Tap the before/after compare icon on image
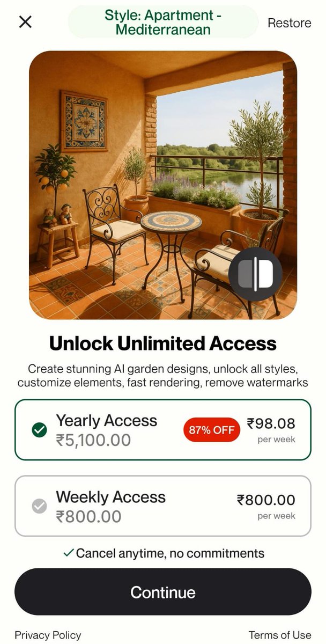 tap(255, 274)
